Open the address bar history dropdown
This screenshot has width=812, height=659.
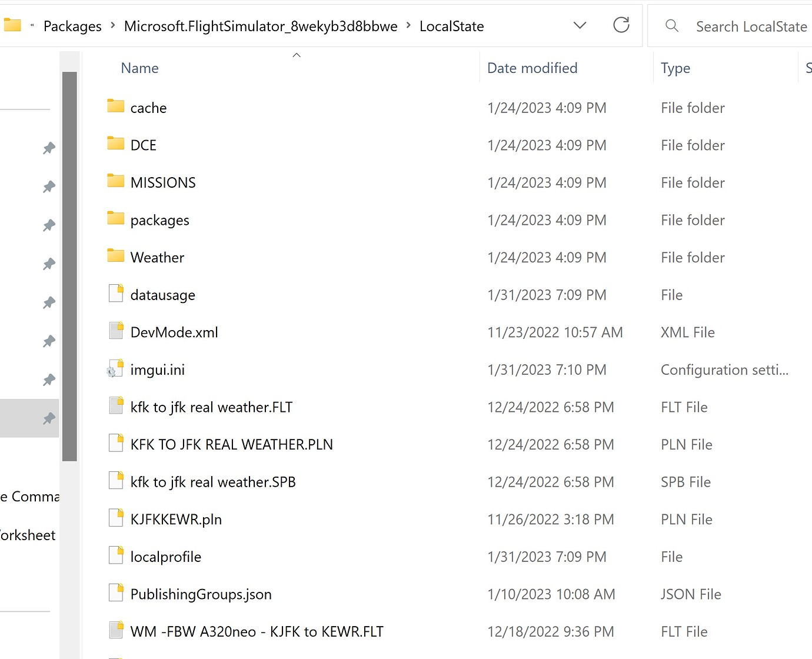pos(580,25)
